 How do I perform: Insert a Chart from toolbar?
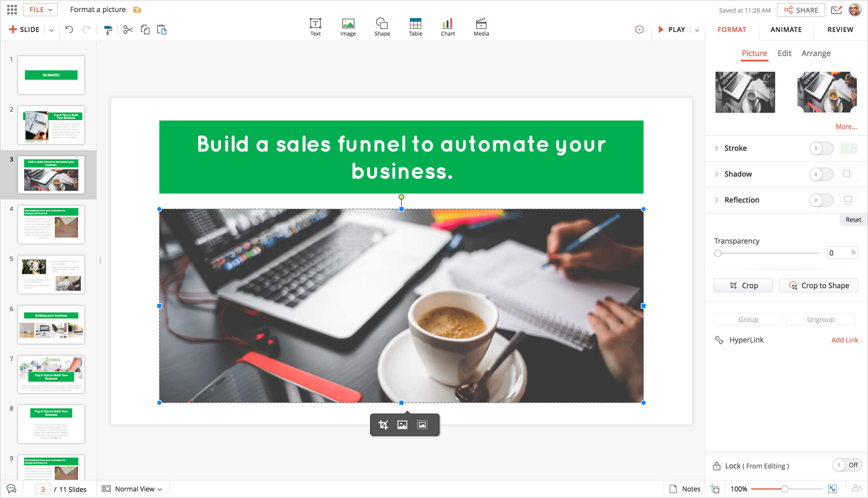(448, 27)
